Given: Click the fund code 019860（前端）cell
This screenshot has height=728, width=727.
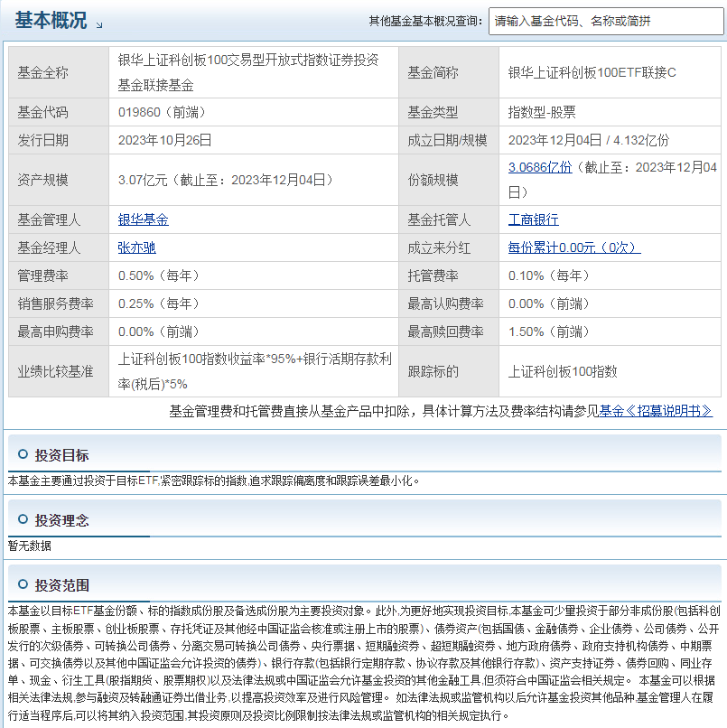Looking at the screenshot, I should coord(163,112).
